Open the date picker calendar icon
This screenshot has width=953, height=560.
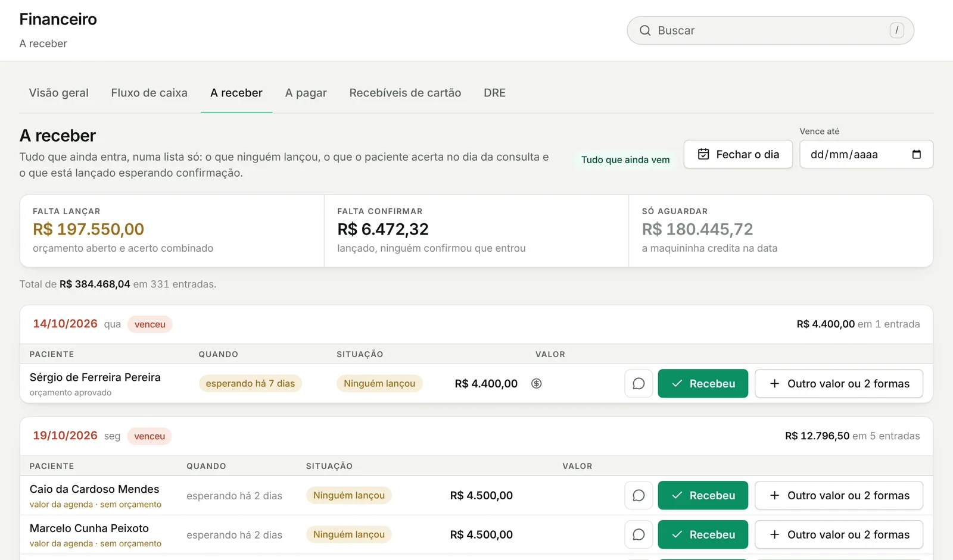(x=916, y=155)
